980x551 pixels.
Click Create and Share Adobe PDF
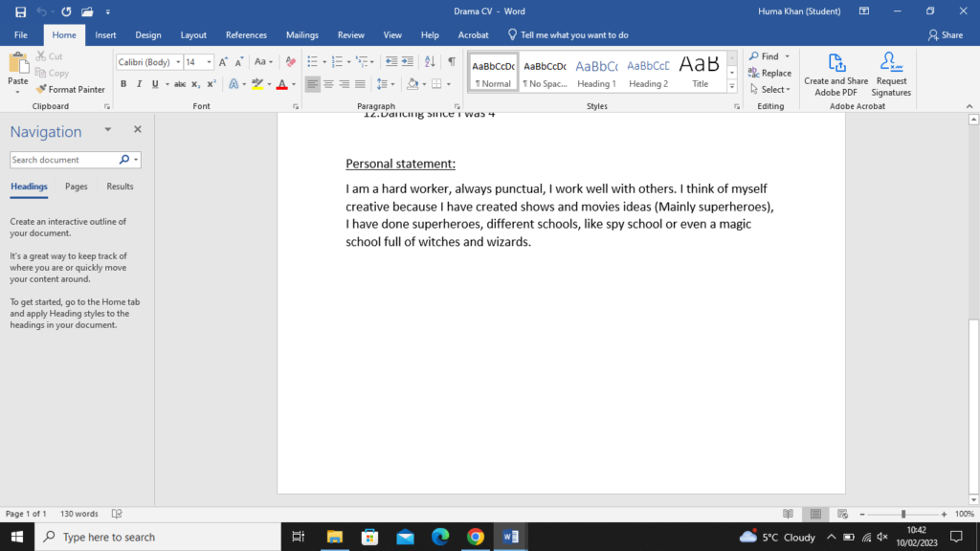pos(835,75)
